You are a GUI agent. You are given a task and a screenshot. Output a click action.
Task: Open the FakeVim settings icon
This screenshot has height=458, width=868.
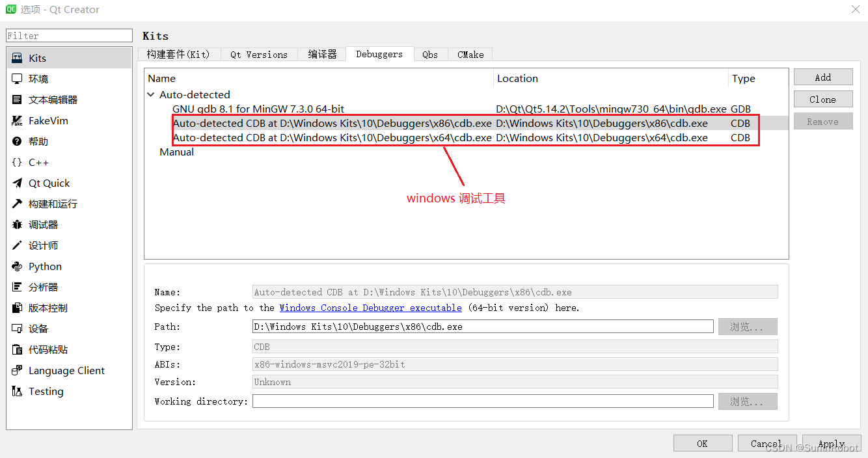17,120
